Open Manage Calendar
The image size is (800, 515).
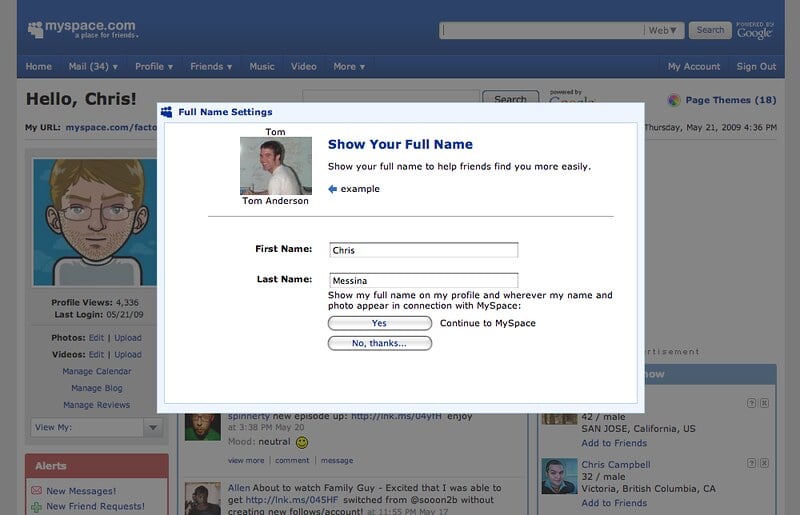tap(96, 372)
